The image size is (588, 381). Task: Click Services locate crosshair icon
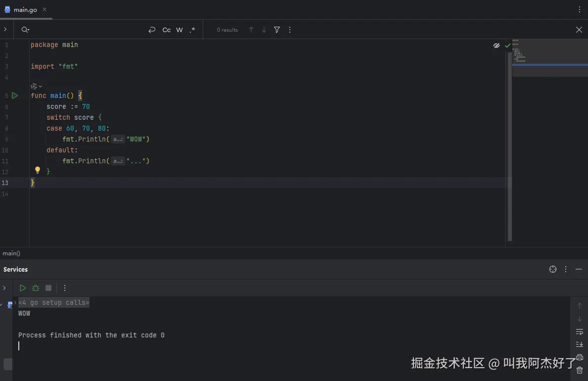pos(553,269)
